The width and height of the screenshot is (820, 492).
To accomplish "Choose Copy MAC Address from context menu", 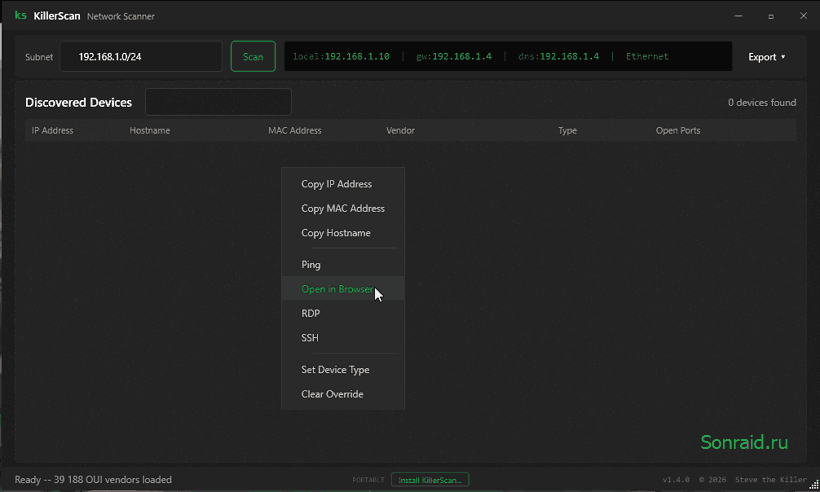I will coord(343,209).
